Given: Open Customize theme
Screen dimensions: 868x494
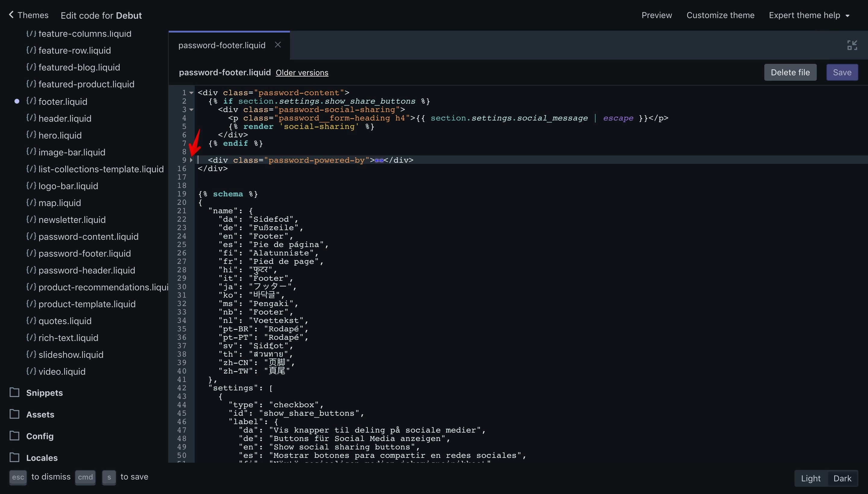Looking at the screenshot, I should click(720, 15).
